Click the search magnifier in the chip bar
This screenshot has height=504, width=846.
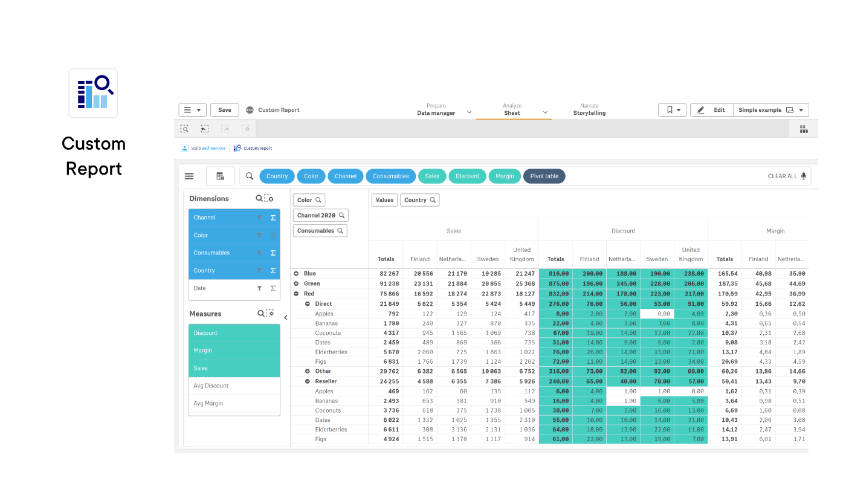pos(250,176)
